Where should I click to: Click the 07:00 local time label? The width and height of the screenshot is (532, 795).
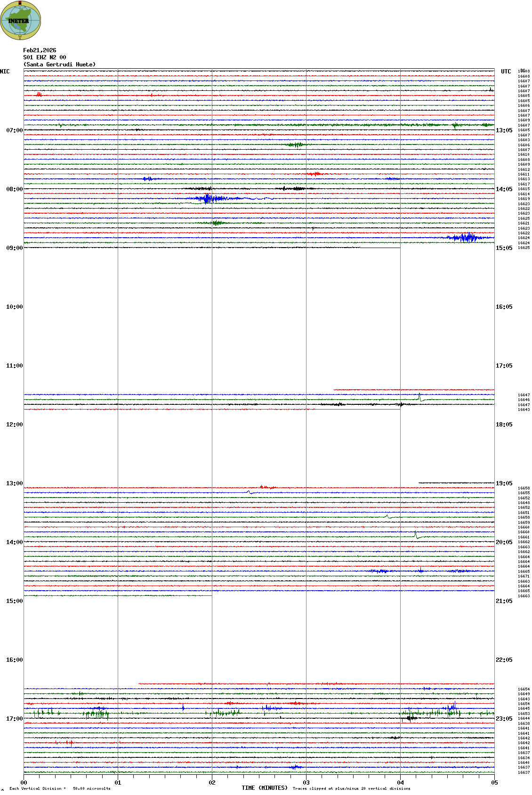(14, 130)
